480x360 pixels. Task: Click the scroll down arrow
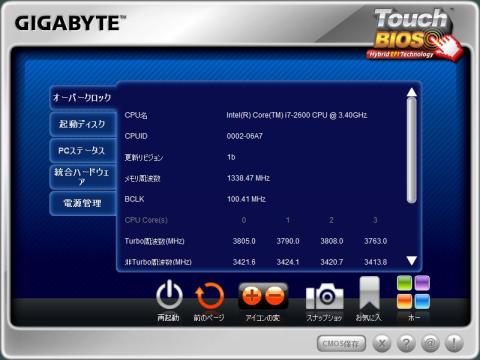[x=412, y=261]
